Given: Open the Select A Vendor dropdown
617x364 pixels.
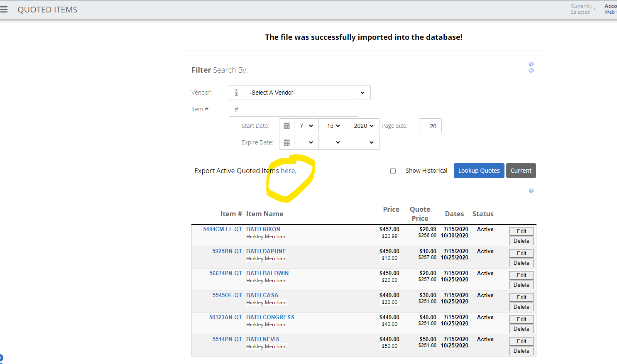Looking at the screenshot, I should click(306, 92).
